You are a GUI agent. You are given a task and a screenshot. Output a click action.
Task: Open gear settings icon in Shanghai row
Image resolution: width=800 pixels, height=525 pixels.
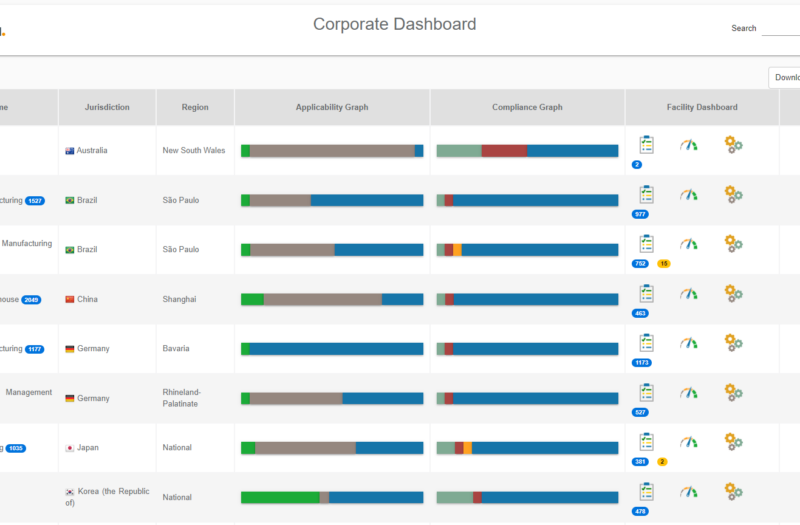click(x=733, y=293)
